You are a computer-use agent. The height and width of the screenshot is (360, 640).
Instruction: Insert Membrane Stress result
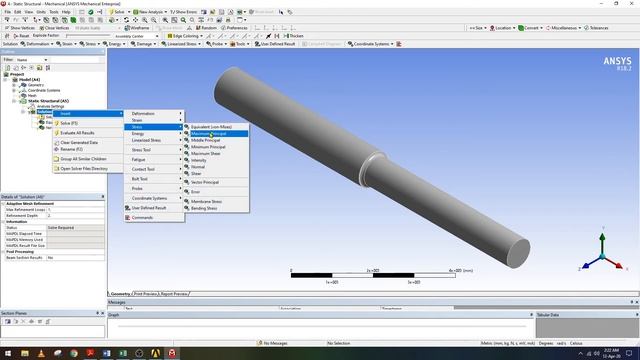(x=216, y=201)
